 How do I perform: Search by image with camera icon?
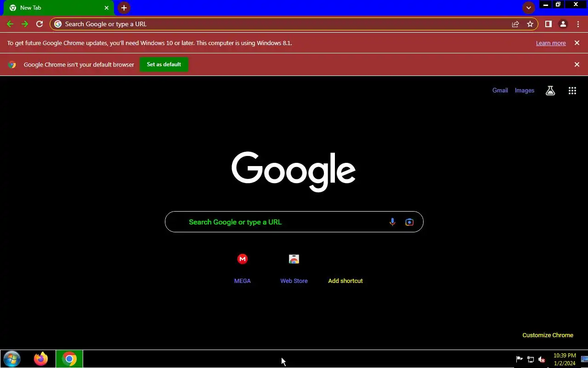(x=409, y=222)
